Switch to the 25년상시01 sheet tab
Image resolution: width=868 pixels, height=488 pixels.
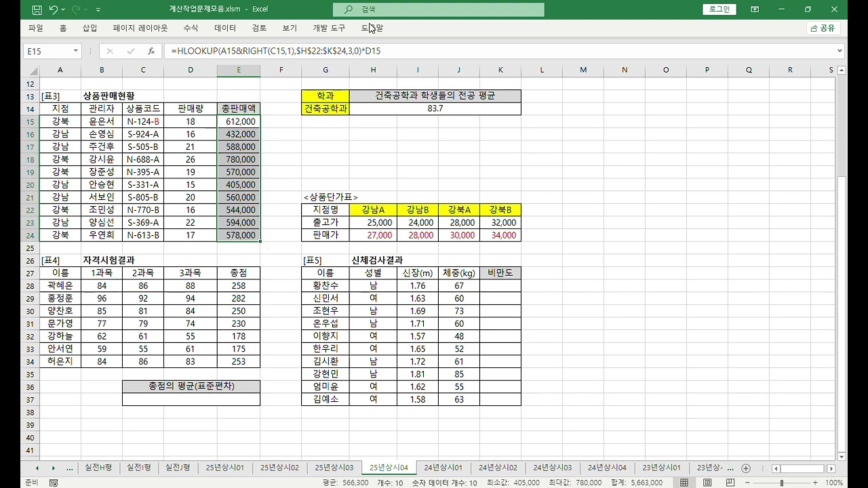tap(225, 468)
